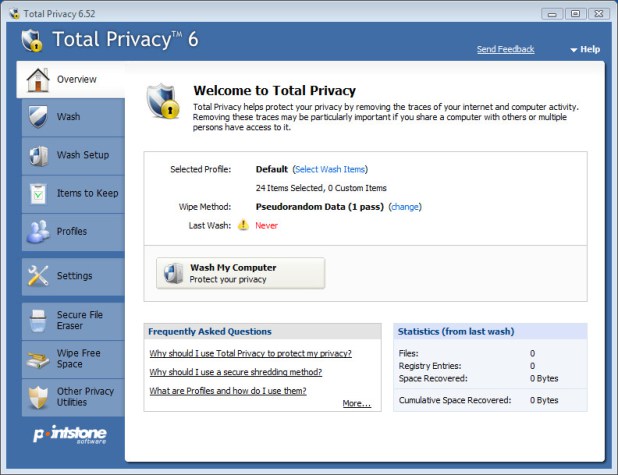Click the Profiles people icon
The height and width of the screenshot is (475, 618).
[38, 231]
